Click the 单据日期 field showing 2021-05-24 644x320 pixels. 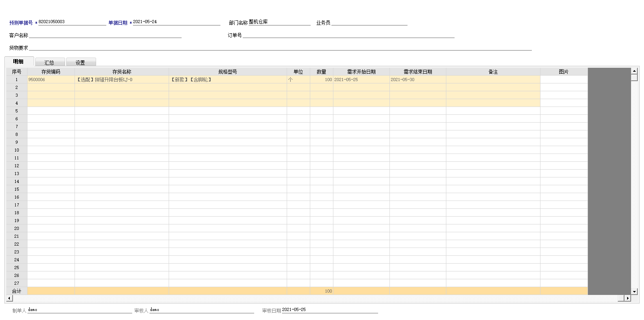pyautogui.click(x=176, y=22)
